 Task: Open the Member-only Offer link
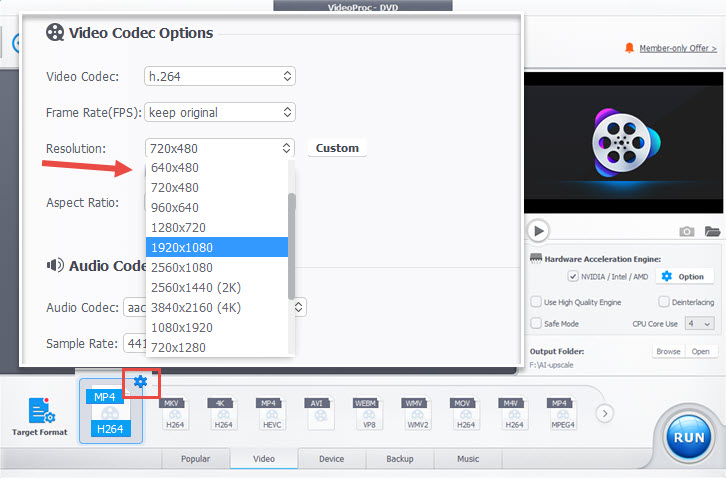click(678, 48)
